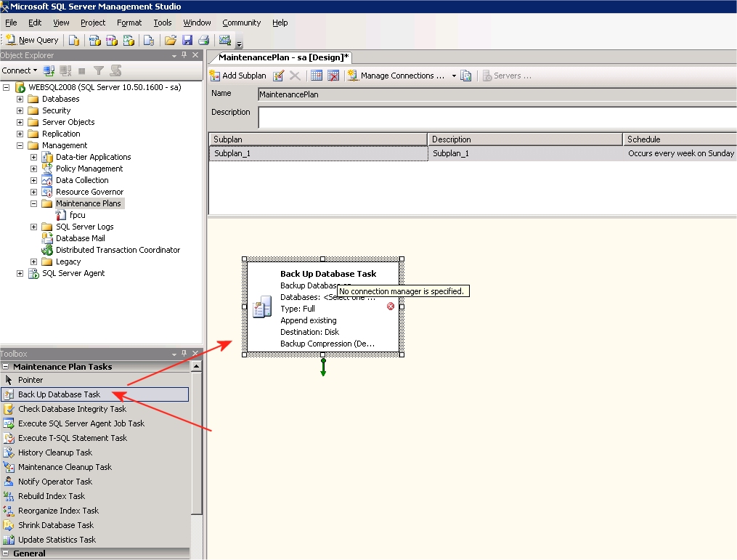
Task: Open the Manage Connections dropdown arrow
Action: [x=454, y=76]
